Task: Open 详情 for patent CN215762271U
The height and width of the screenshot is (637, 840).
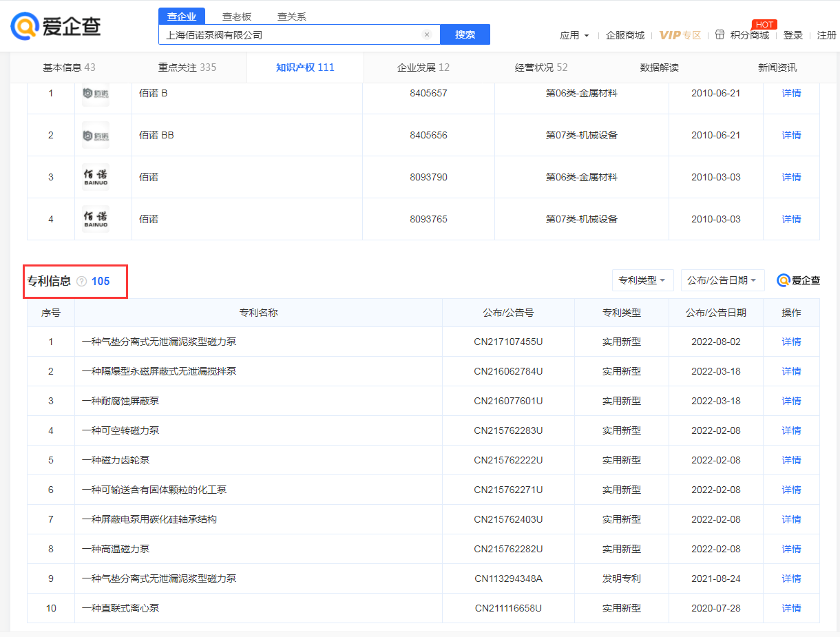Action: 792,490
